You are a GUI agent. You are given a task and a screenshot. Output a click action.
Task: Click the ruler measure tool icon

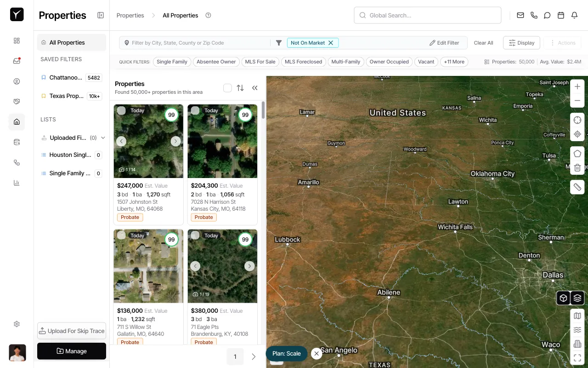click(577, 187)
